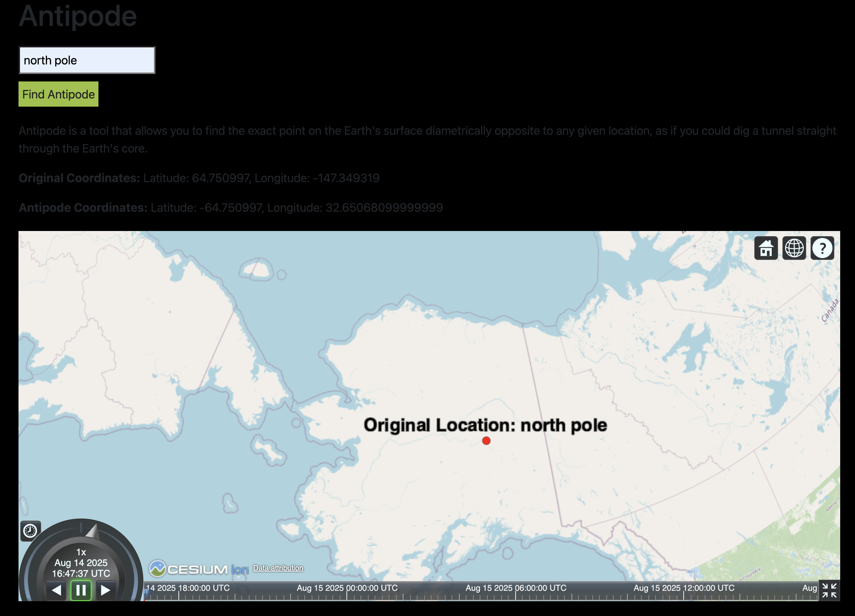Open the navigation help question-mark button
The height and width of the screenshot is (616, 855).
pos(822,248)
